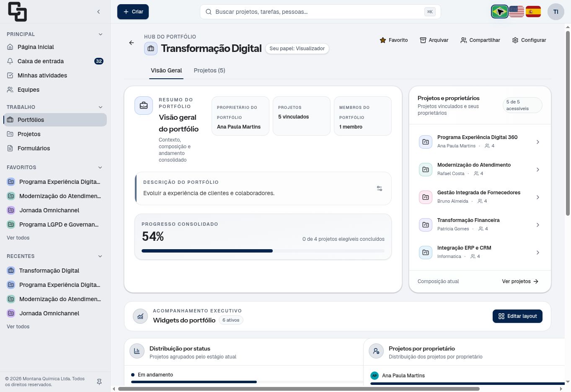Click the Resumo do portfólio briefcase icon
This screenshot has height=392, width=571.
[144, 106]
